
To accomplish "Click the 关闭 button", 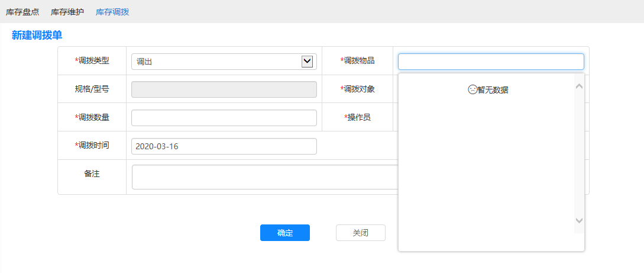I will tap(360, 233).
